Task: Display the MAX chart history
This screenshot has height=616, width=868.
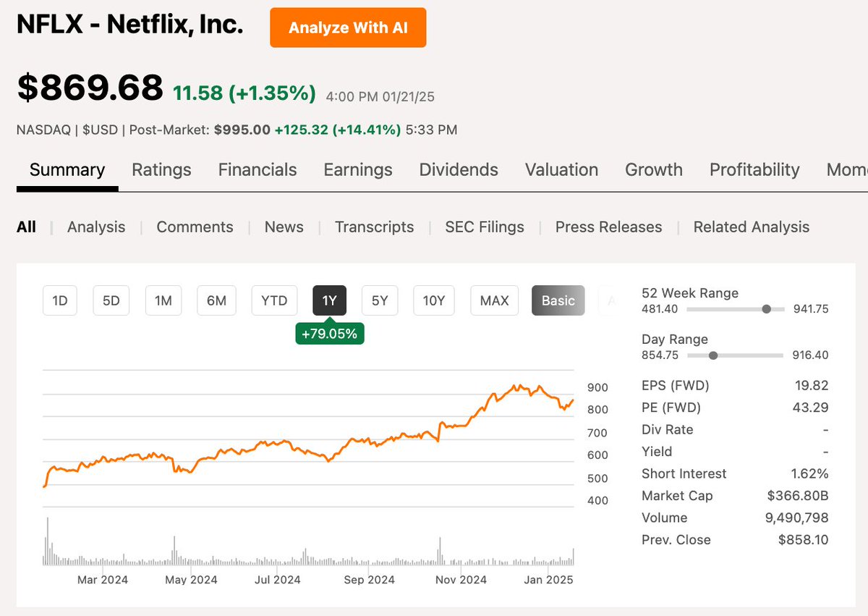Action: tap(494, 300)
